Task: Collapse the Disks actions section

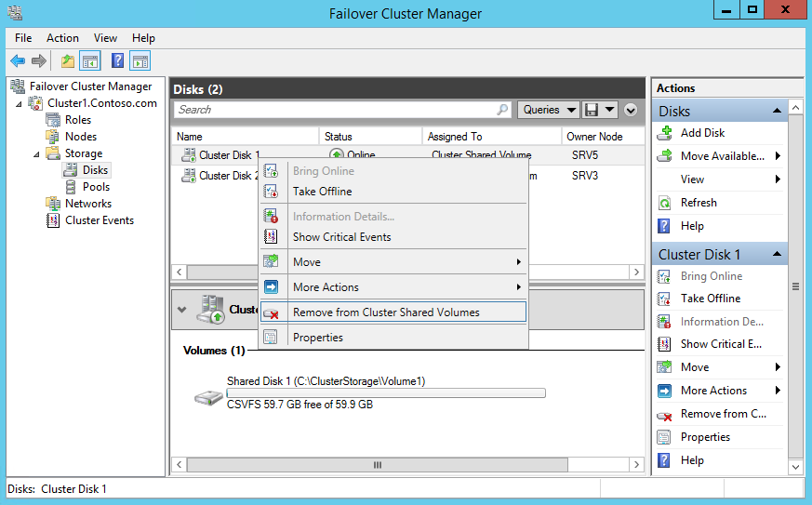Action: [x=776, y=112]
